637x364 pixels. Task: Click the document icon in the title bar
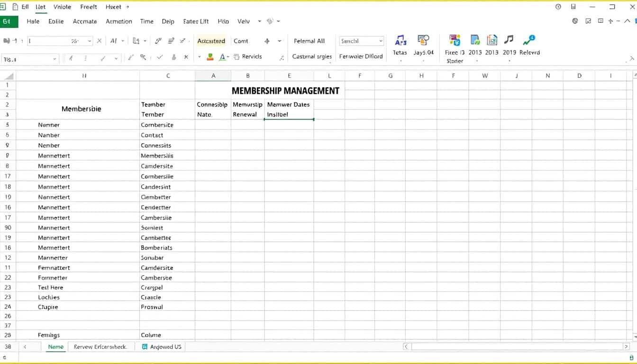pos(16,7)
